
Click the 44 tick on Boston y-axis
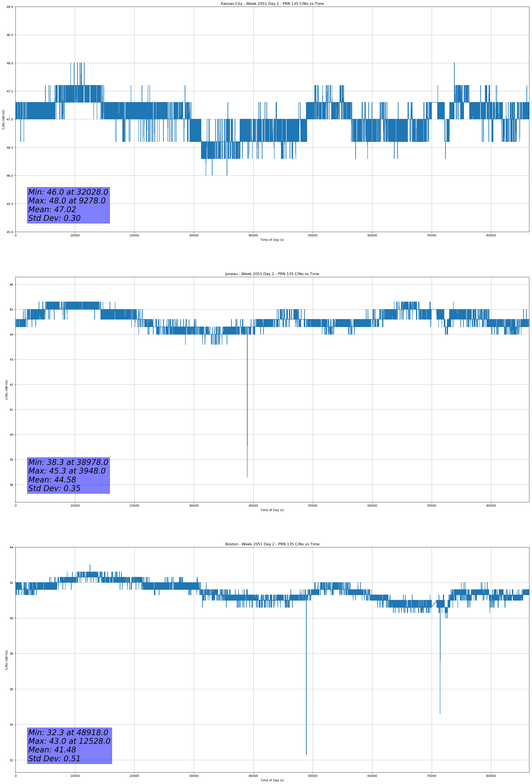(x=11, y=548)
